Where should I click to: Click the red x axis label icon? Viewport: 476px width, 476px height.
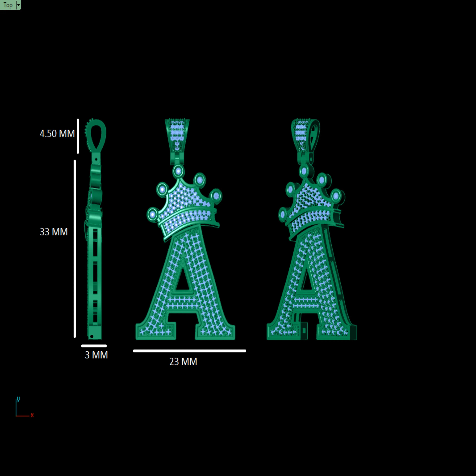click(32, 415)
